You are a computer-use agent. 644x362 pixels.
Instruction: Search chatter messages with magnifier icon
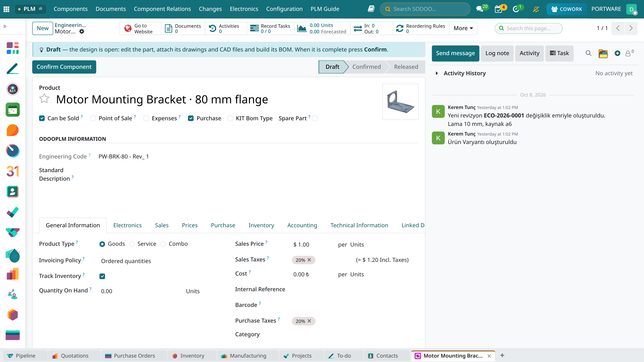[x=588, y=53]
